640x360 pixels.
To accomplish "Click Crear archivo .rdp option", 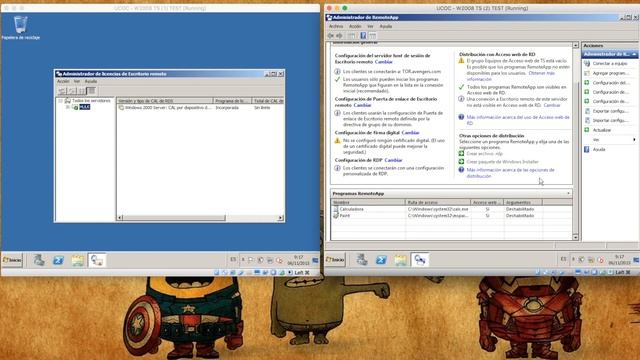I will tap(484, 153).
